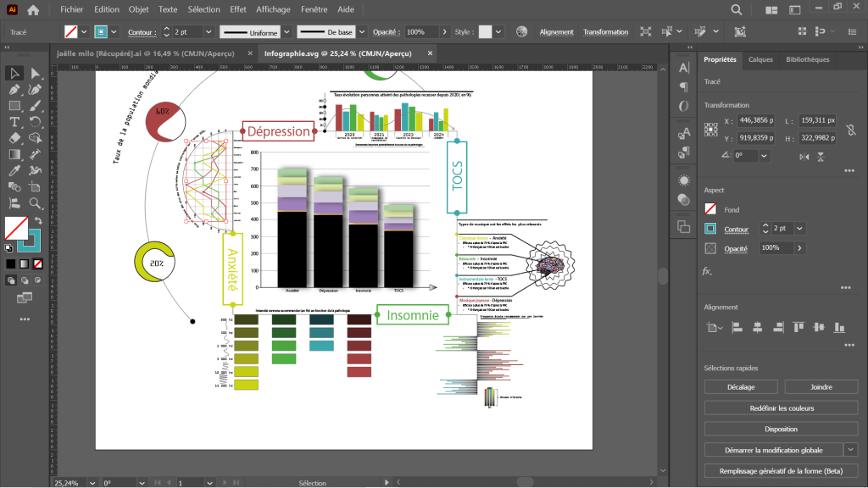This screenshot has height=488, width=868.
Task: Select the Pen tool
Action: coord(14,90)
